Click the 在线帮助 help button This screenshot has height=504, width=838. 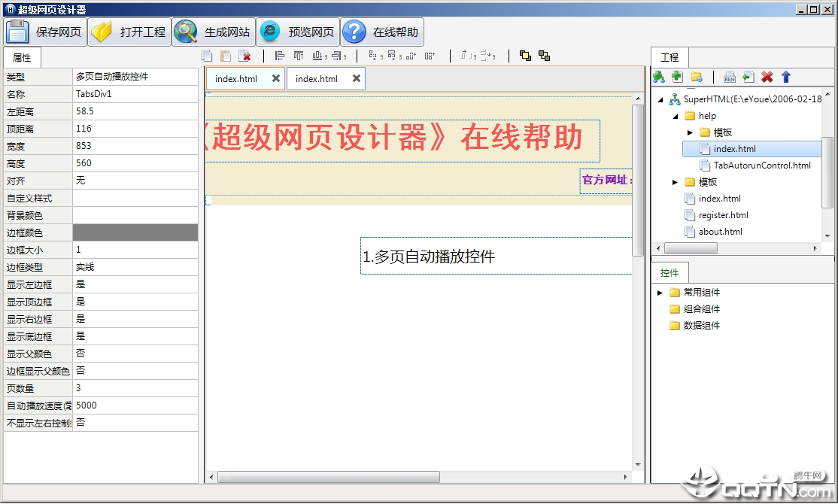pyautogui.click(x=387, y=32)
